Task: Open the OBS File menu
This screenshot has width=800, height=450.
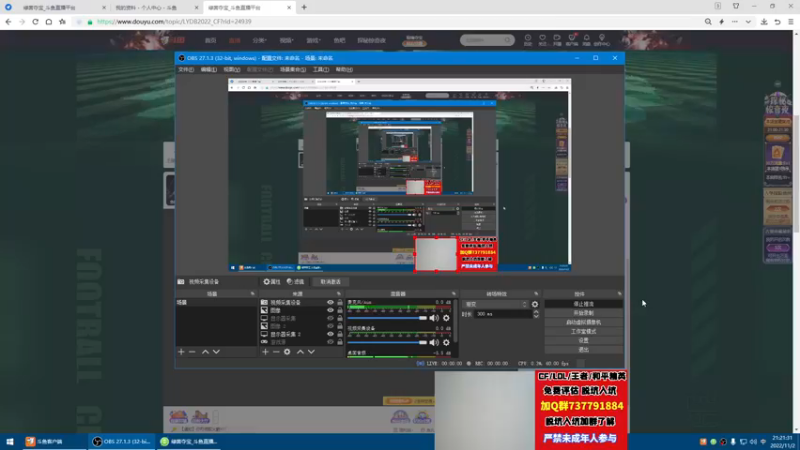Action: pos(186,69)
